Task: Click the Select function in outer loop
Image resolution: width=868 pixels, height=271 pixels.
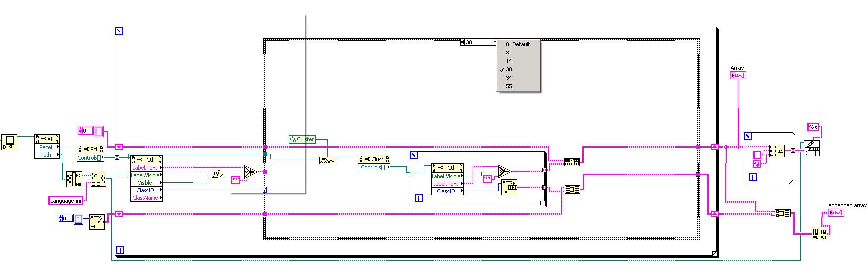Action: point(250,172)
